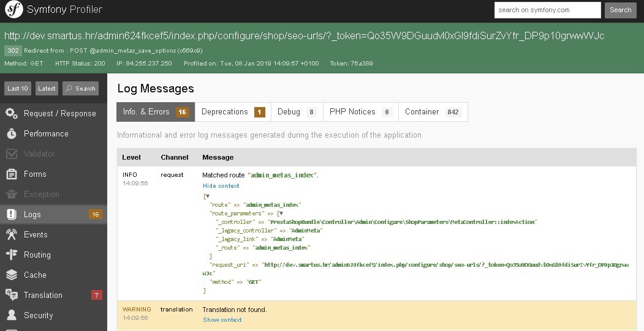Click the Validator checkmark icon
The image size is (644, 331).
(x=12, y=154)
